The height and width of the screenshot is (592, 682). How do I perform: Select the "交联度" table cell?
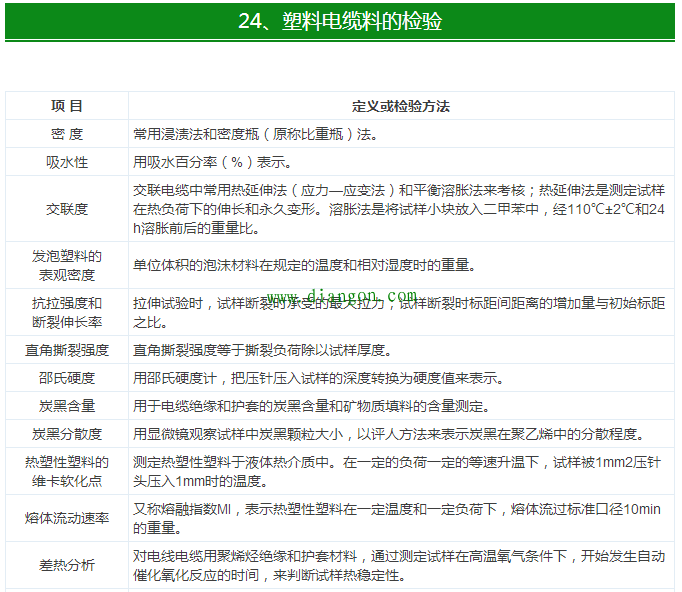(67, 209)
